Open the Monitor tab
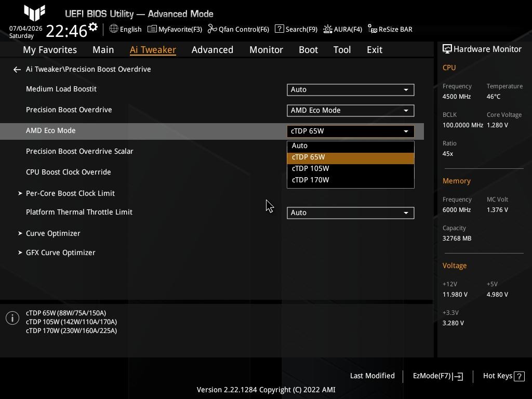Viewport: 532px width, 399px height. click(266, 50)
